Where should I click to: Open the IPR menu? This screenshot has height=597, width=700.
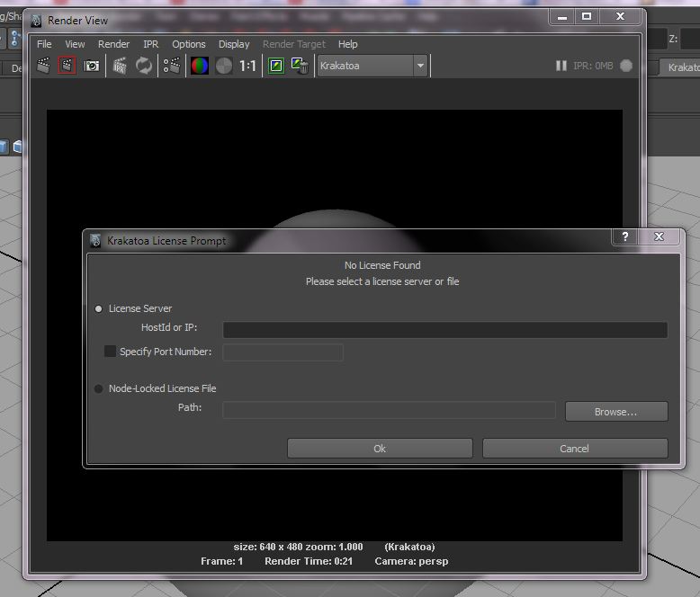point(151,44)
